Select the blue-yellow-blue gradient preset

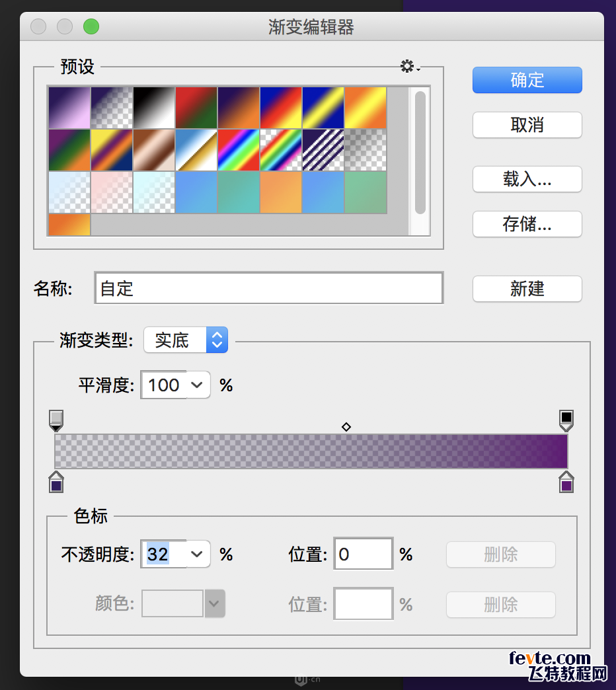click(x=323, y=108)
